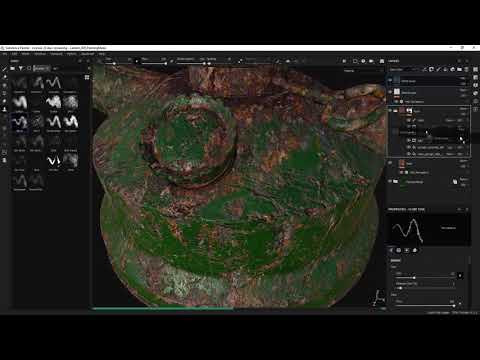Expand the bottom folder layer via its folder icon
The image size is (480, 360).
click(x=396, y=181)
